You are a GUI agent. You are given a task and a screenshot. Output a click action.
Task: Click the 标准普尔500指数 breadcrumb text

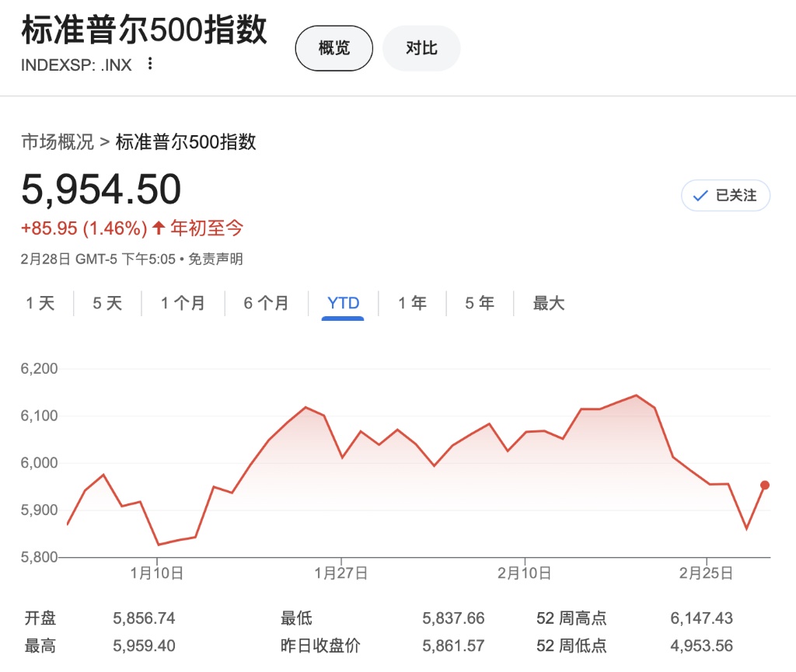186,142
